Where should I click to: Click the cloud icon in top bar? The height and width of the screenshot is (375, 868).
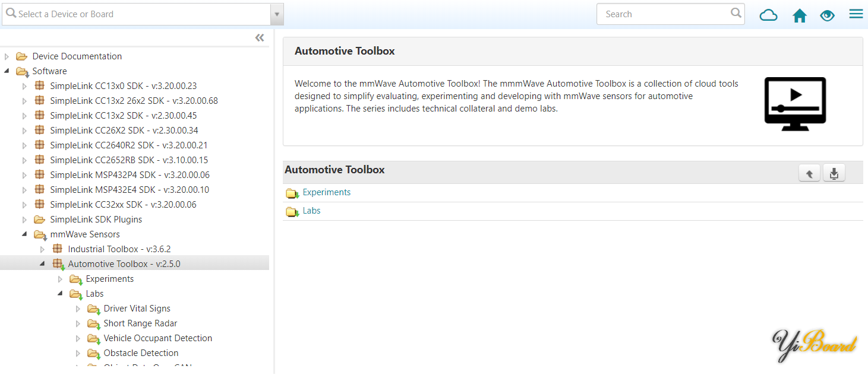[768, 15]
